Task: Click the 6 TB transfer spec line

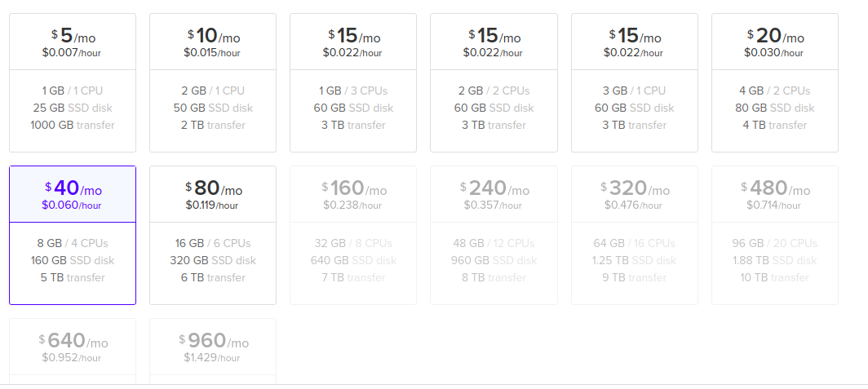Action: (212, 277)
